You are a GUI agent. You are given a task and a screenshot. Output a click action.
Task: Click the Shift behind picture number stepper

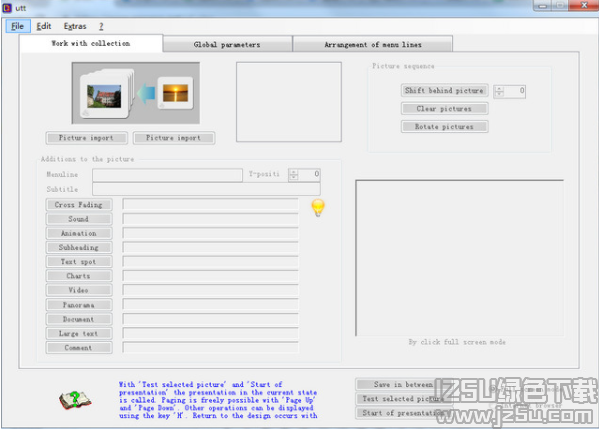pos(510,91)
